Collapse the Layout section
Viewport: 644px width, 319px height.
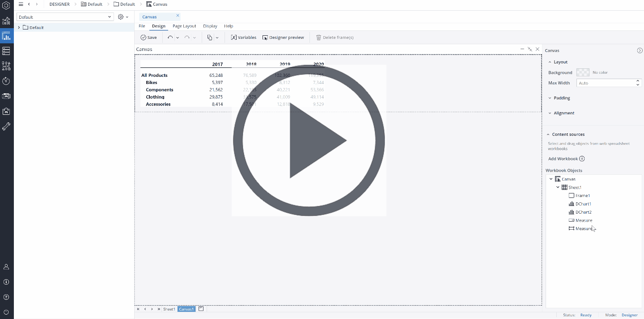[x=549, y=62]
